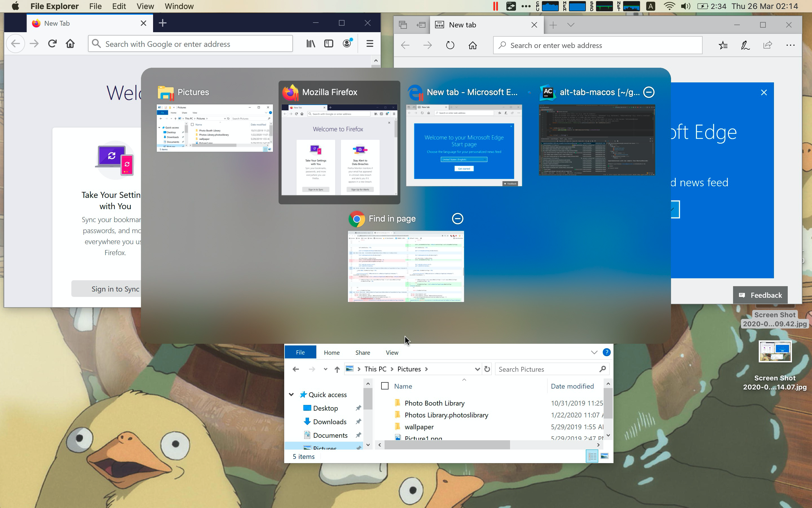
Task: Open Window menu in macOS menu bar
Action: (179, 6)
